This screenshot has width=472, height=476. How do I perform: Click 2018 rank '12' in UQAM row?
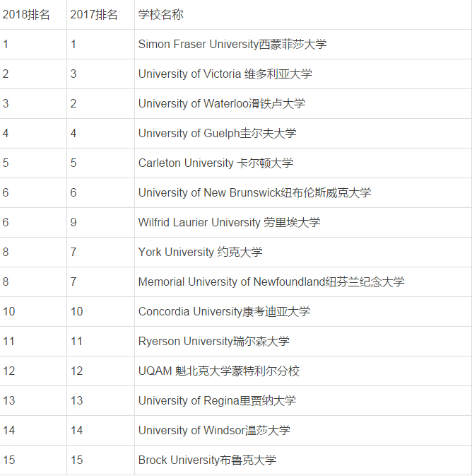(x=8, y=371)
